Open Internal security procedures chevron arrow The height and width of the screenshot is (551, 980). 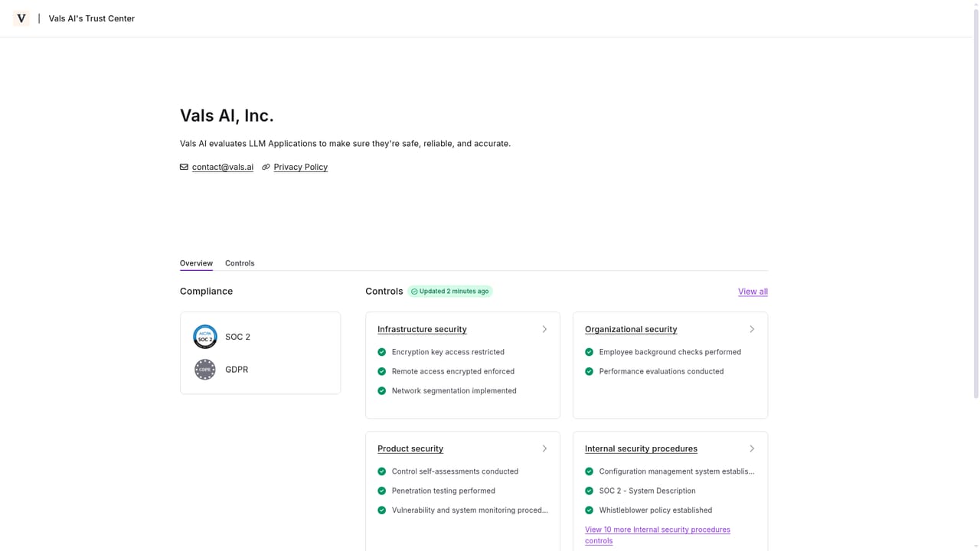pyautogui.click(x=752, y=448)
